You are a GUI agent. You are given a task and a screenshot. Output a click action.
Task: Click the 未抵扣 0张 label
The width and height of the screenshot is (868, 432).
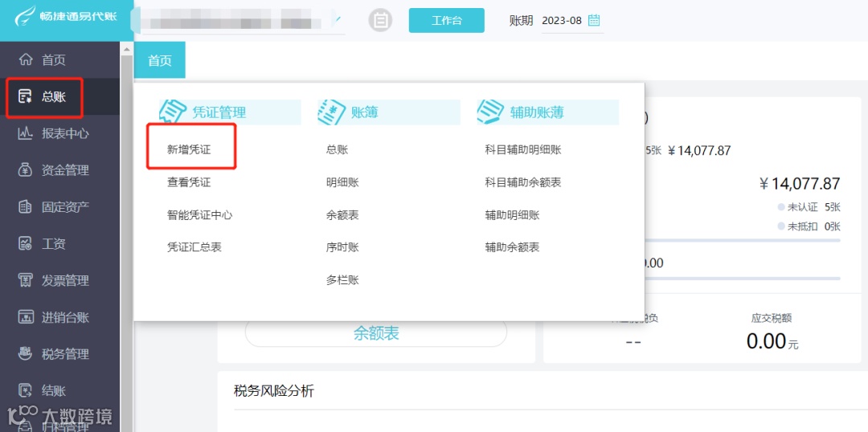coord(809,226)
